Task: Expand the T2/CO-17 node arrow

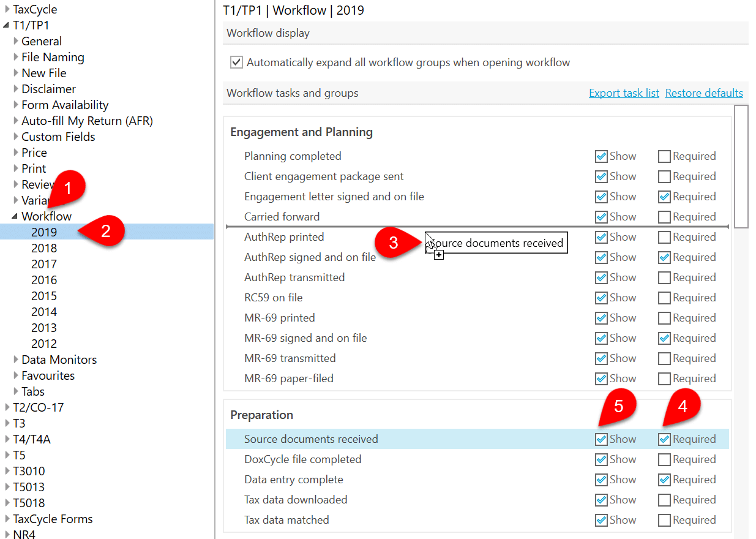Action: [7, 408]
